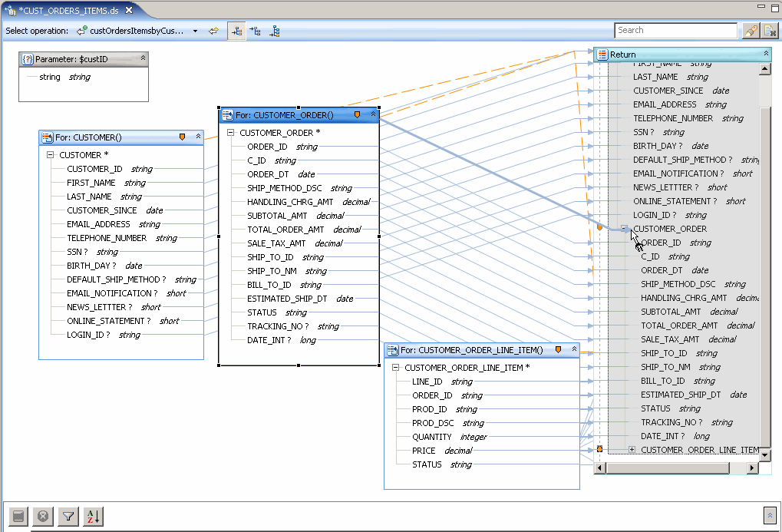Image resolution: width=782 pixels, height=532 pixels.
Task: Minimize the editor area
Action: 761,6
